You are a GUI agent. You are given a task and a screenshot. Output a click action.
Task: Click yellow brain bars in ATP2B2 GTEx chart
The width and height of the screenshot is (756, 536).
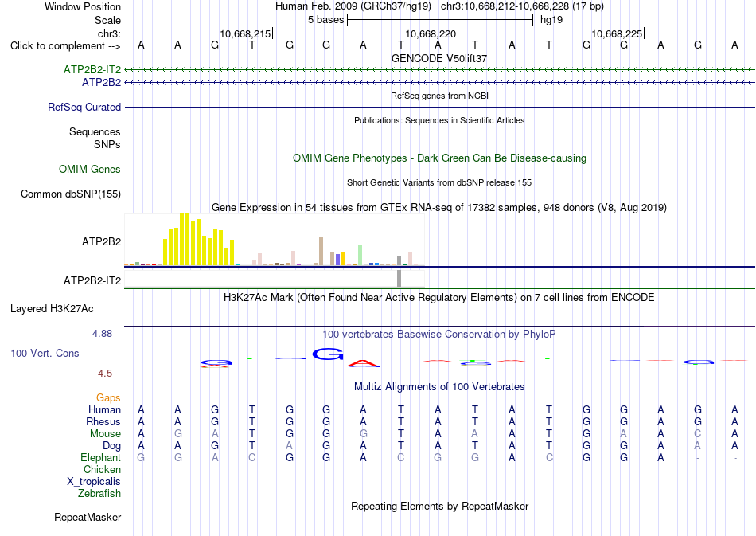199,239
